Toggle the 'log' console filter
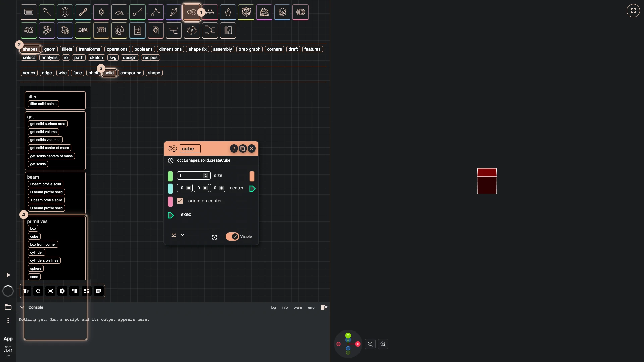Image resolution: width=644 pixels, height=362 pixels. pyautogui.click(x=273, y=307)
